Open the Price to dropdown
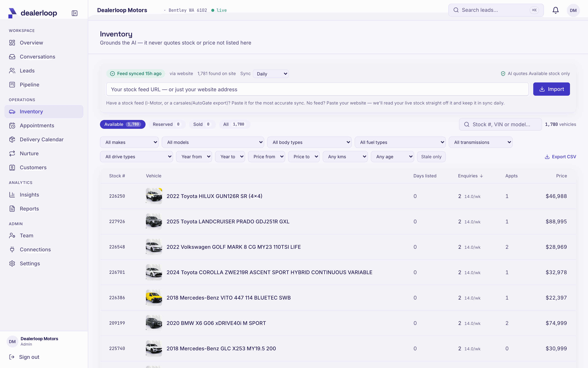The image size is (588, 368). 304,157
